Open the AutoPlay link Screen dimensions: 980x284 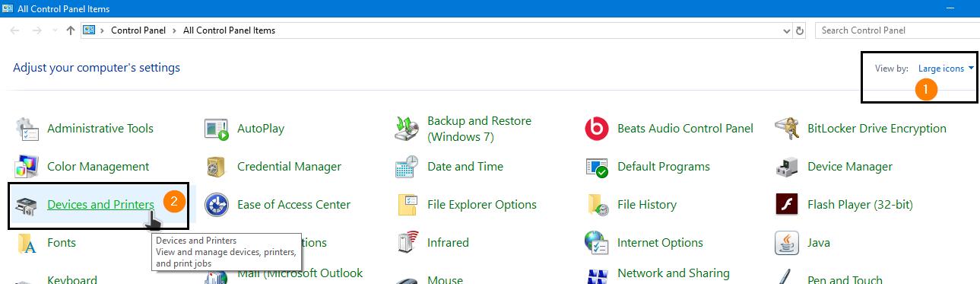pyautogui.click(x=261, y=129)
